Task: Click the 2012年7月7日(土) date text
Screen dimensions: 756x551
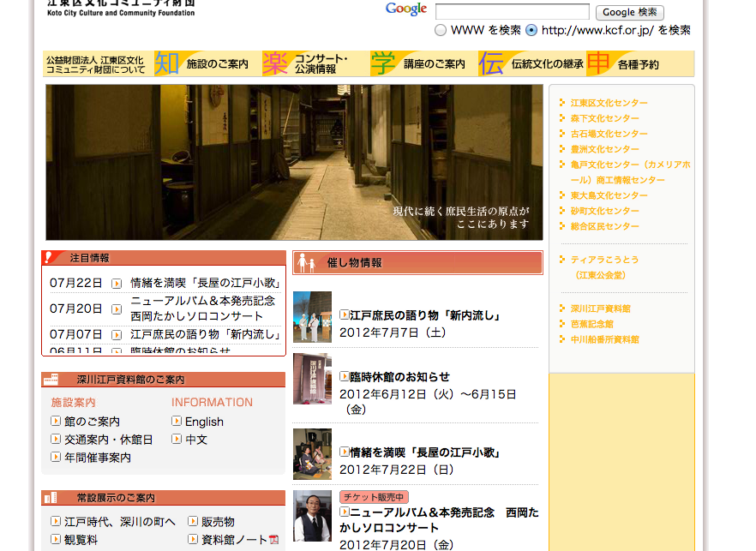Action: pos(393,332)
